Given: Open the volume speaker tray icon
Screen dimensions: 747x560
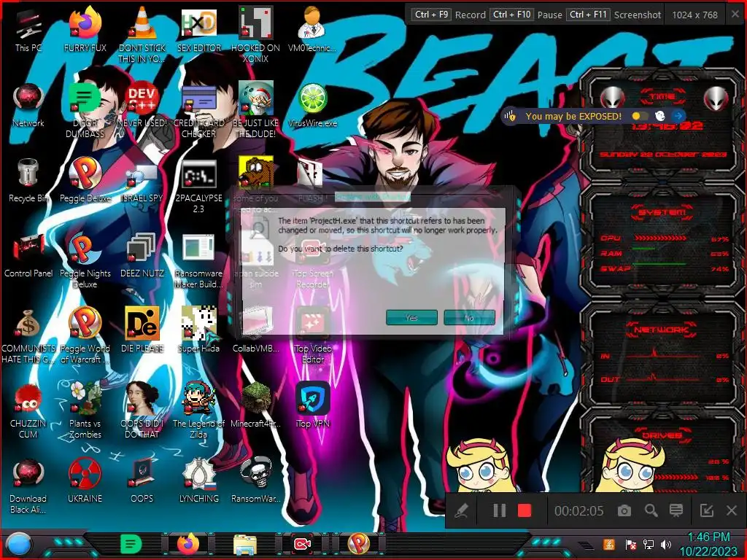Looking at the screenshot, I should [666, 544].
